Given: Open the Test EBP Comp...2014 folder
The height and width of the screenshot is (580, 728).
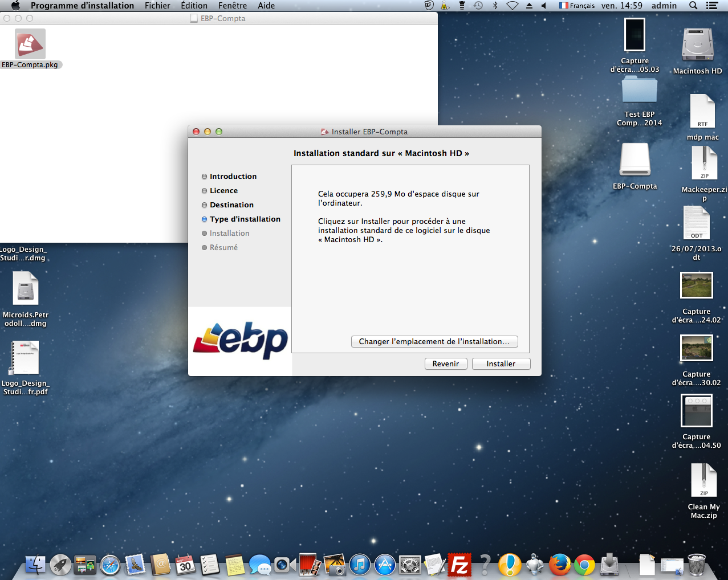Looking at the screenshot, I should click(640, 91).
